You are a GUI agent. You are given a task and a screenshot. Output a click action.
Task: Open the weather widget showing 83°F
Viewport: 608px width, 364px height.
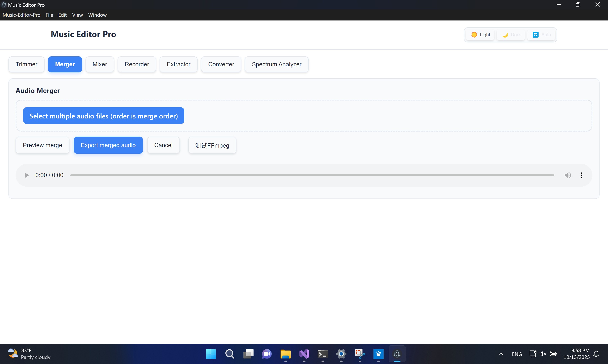pos(29,354)
